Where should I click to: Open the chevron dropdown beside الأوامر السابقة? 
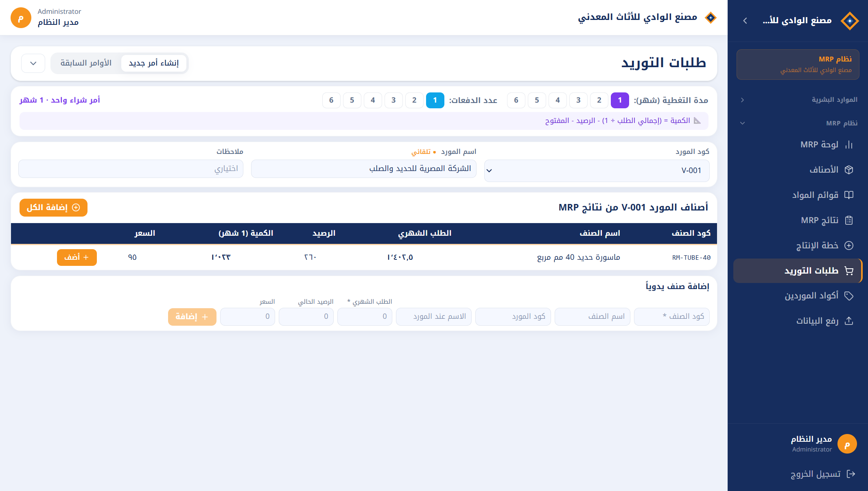(x=33, y=64)
